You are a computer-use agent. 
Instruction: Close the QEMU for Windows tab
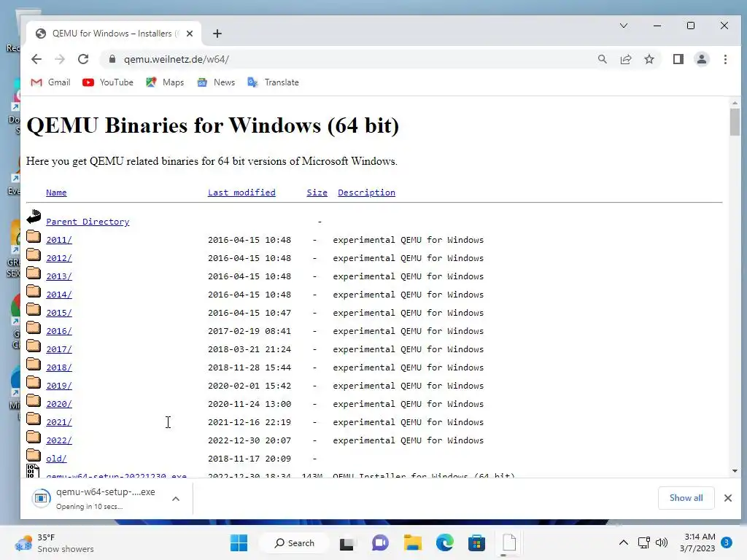[x=190, y=34]
